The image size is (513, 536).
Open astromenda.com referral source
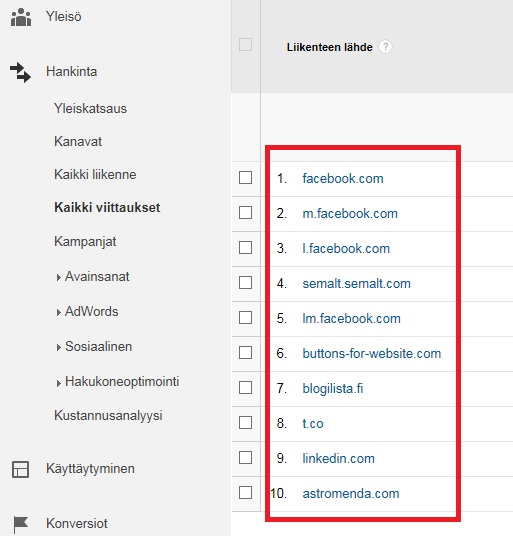click(x=351, y=494)
